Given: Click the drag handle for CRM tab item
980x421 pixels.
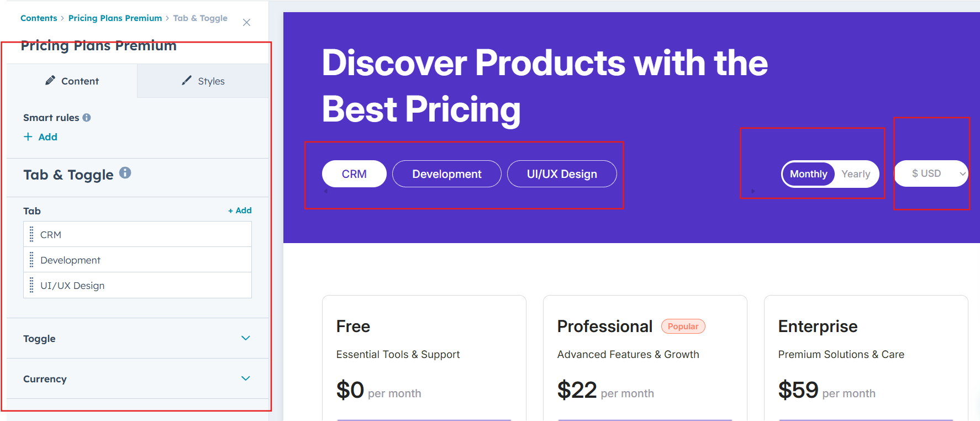Looking at the screenshot, I should tap(31, 234).
